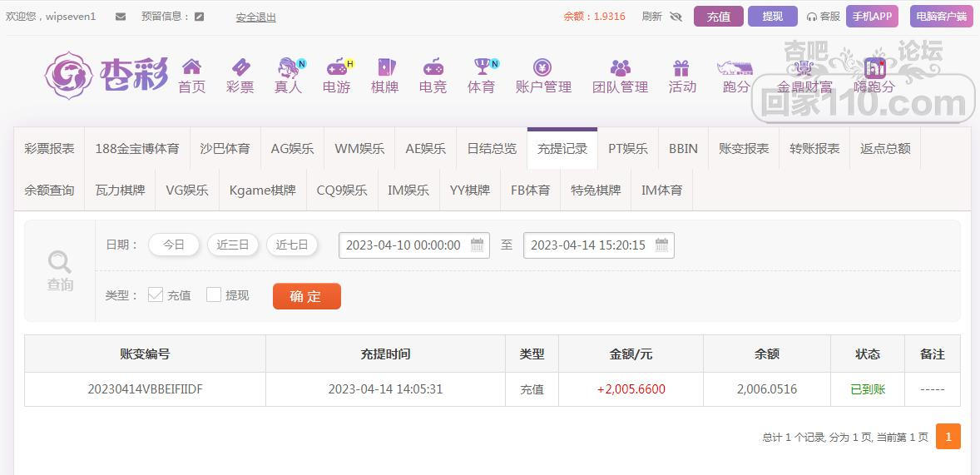The image size is (980, 475).
Task: Toggle the 充值 type checkbox
Action: [x=156, y=294]
